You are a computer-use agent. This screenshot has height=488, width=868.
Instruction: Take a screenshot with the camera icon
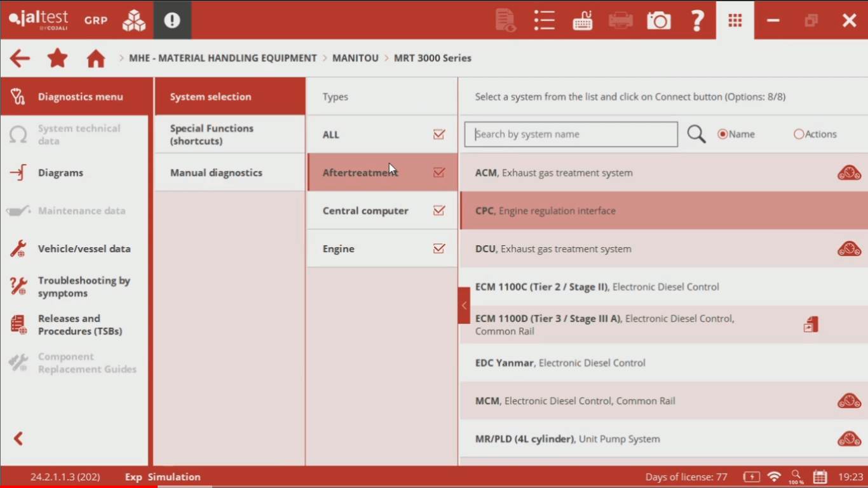click(x=659, y=20)
